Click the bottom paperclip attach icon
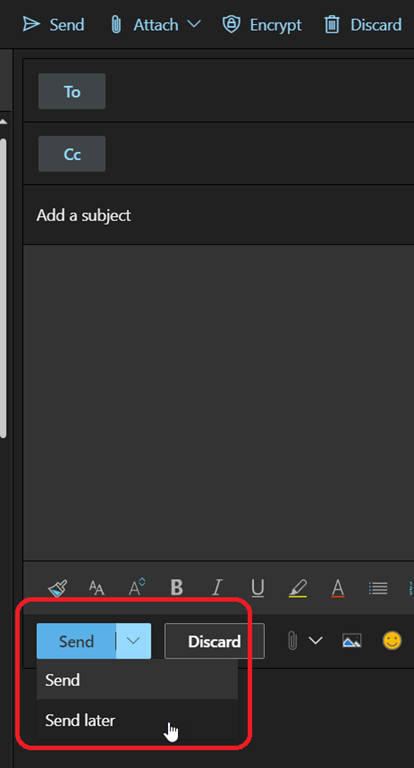414x768 pixels. click(x=292, y=641)
